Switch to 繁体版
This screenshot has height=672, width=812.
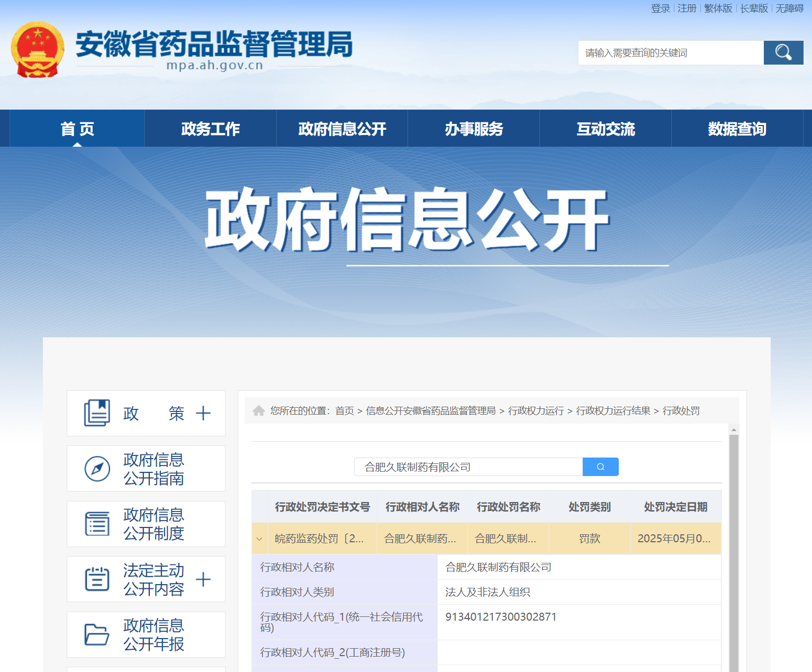tap(718, 8)
